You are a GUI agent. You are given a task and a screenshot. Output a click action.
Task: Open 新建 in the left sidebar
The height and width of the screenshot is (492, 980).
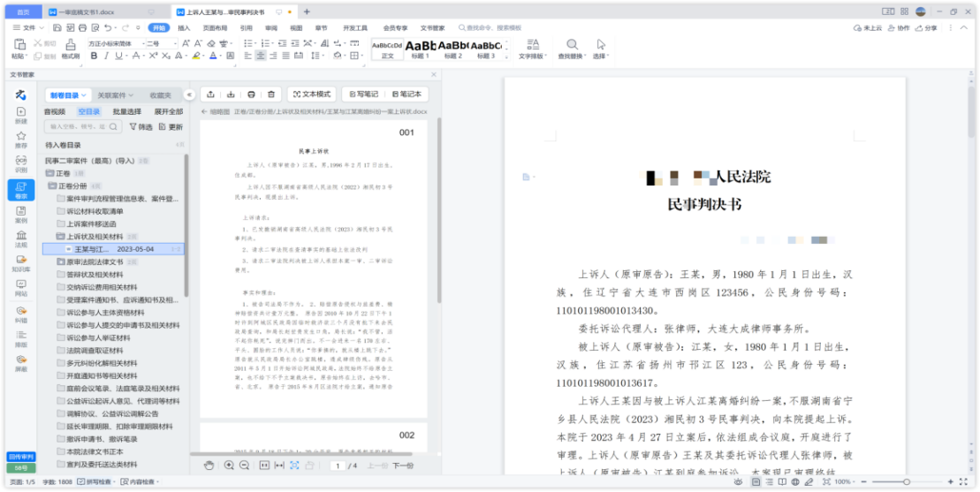(20, 114)
